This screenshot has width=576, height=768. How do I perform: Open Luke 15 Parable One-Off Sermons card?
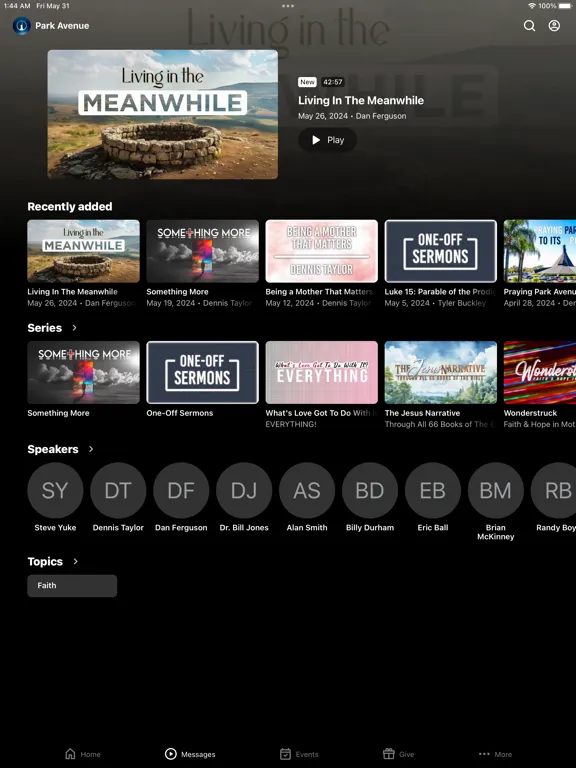[440, 251]
